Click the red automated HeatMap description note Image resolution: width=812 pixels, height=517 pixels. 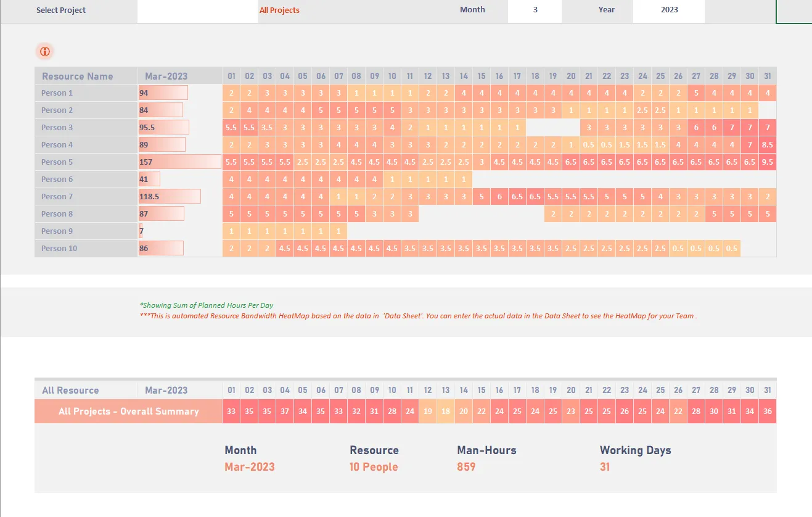[419, 316]
